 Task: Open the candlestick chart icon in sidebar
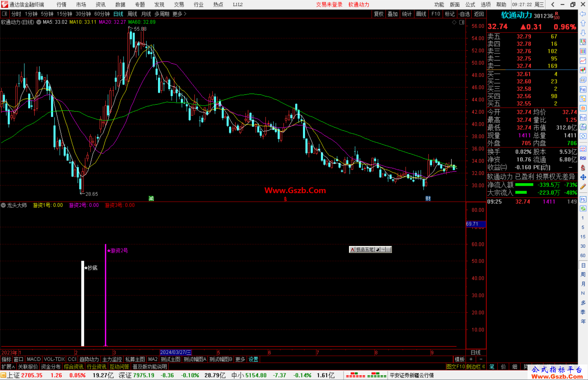click(x=583, y=70)
